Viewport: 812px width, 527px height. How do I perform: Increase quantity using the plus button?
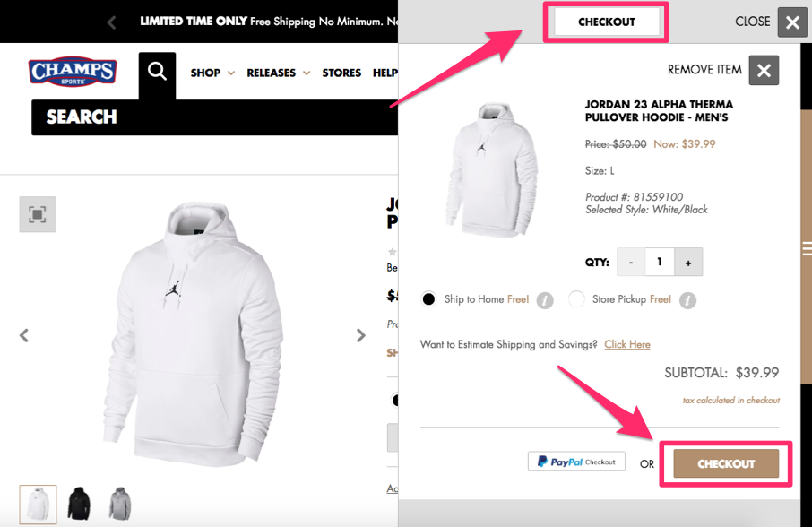click(688, 262)
